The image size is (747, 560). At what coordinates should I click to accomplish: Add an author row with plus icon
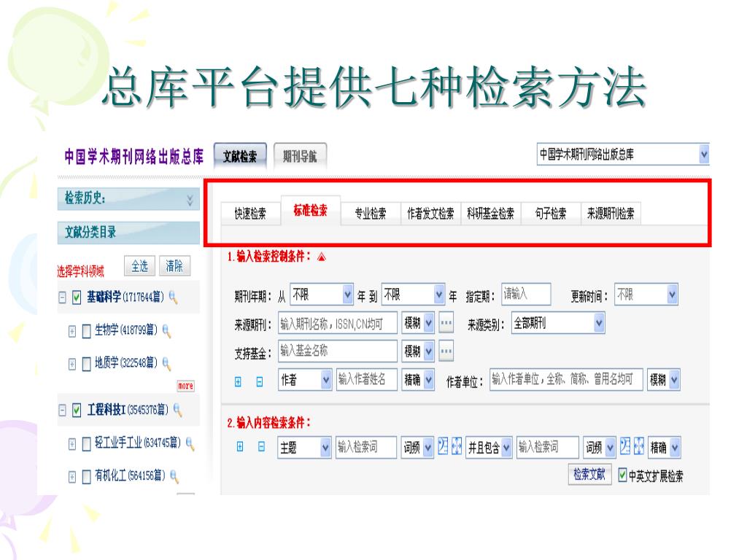coord(239,381)
